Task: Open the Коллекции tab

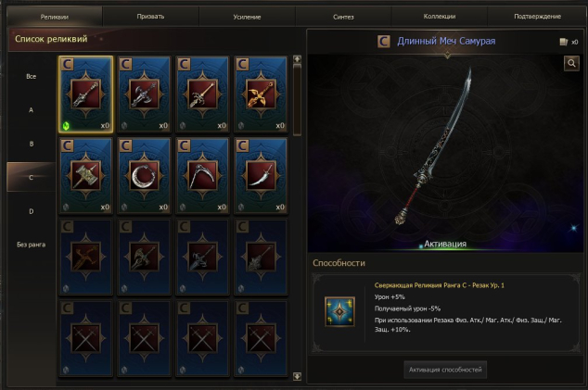Action: 440,17
